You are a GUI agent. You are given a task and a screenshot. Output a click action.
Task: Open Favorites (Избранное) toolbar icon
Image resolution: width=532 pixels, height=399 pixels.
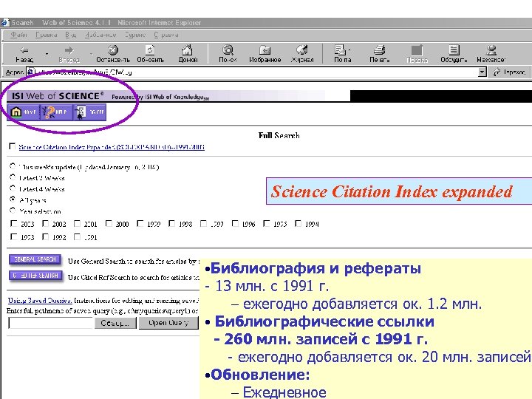[x=265, y=50]
